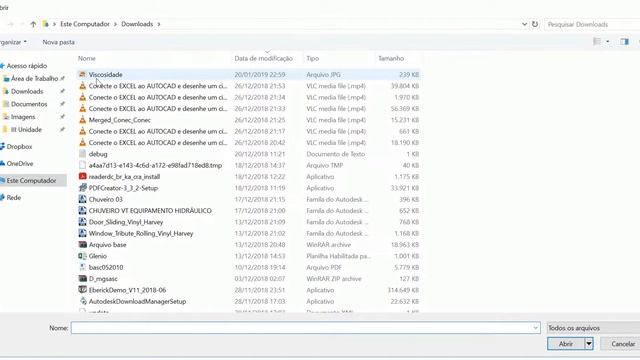Open Rede in sidebar
This screenshot has width=640, height=360.
[13, 198]
